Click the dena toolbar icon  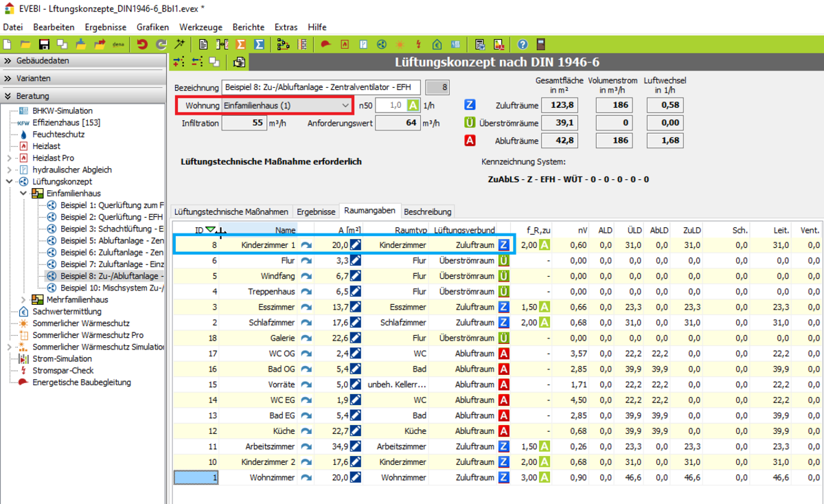click(118, 44)
